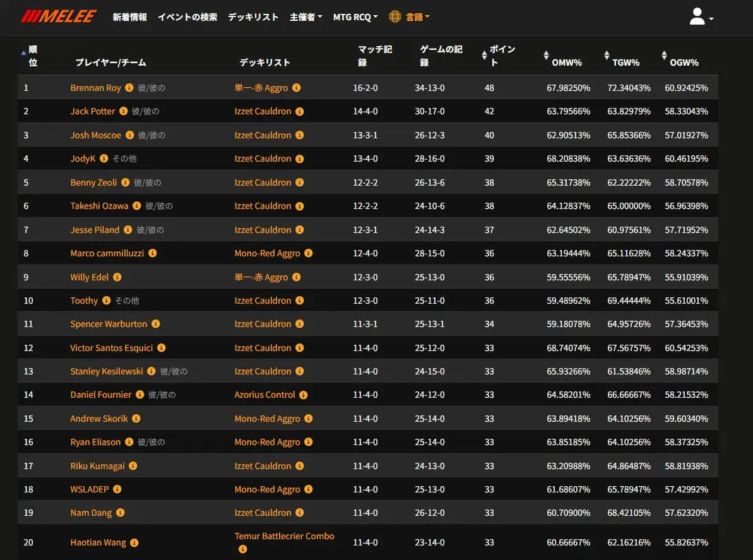Go to イベントの検索 page

[x=187, y=17]
